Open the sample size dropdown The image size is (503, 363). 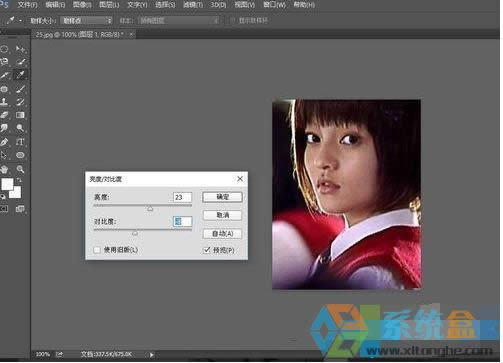[86, 21]
